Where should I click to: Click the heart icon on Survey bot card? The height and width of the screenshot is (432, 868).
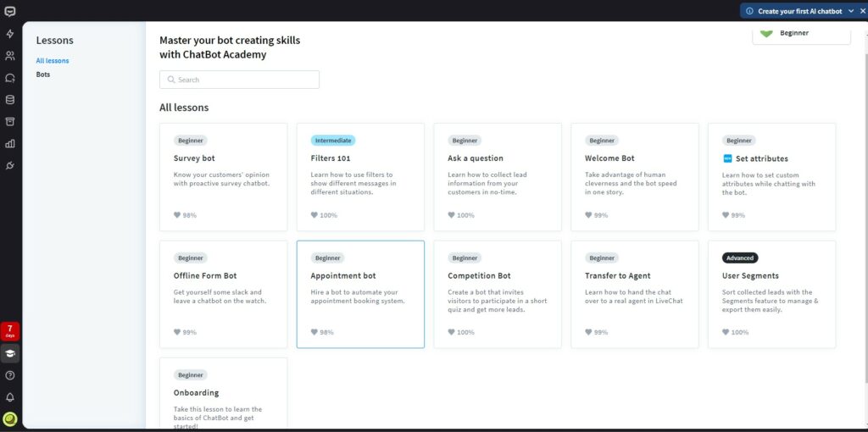tap(177, 215)
